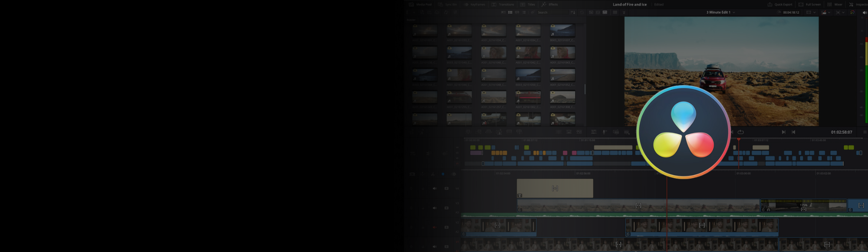Click the Search field in media pool

coord(551,13)
